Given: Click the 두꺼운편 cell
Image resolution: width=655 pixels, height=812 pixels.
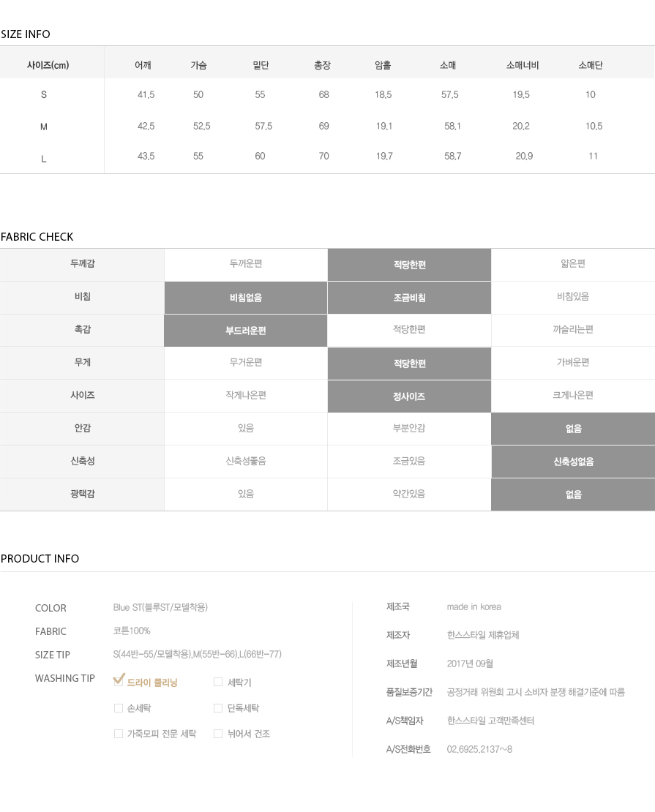Looking at the screenshot, I should (246, 263).
